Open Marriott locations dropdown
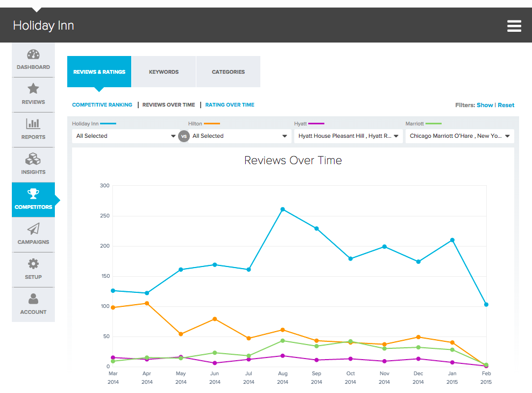532x393 pixels. tap(460, 136)
